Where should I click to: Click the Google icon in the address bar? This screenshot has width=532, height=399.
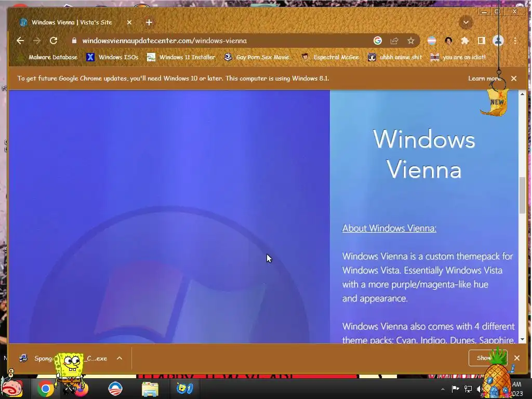(x=378, y=41)
